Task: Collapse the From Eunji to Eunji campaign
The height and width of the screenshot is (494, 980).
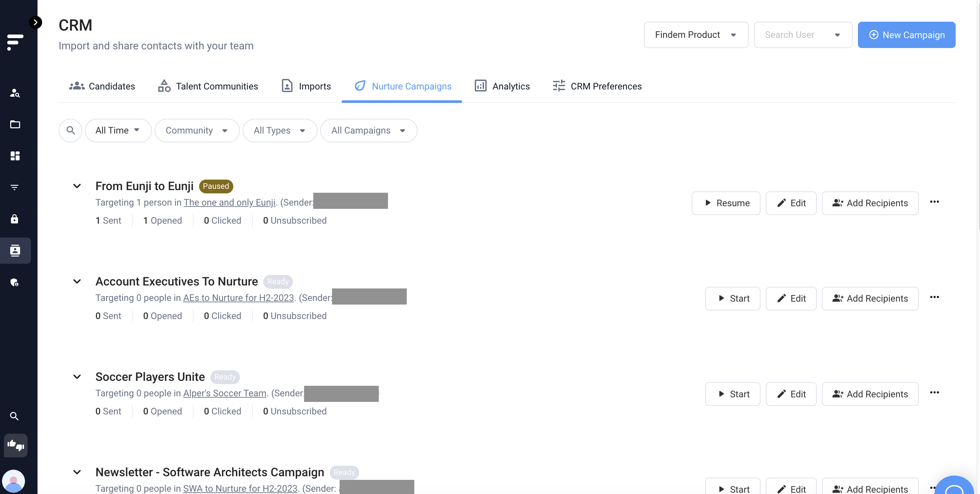Action: point(77,186)
